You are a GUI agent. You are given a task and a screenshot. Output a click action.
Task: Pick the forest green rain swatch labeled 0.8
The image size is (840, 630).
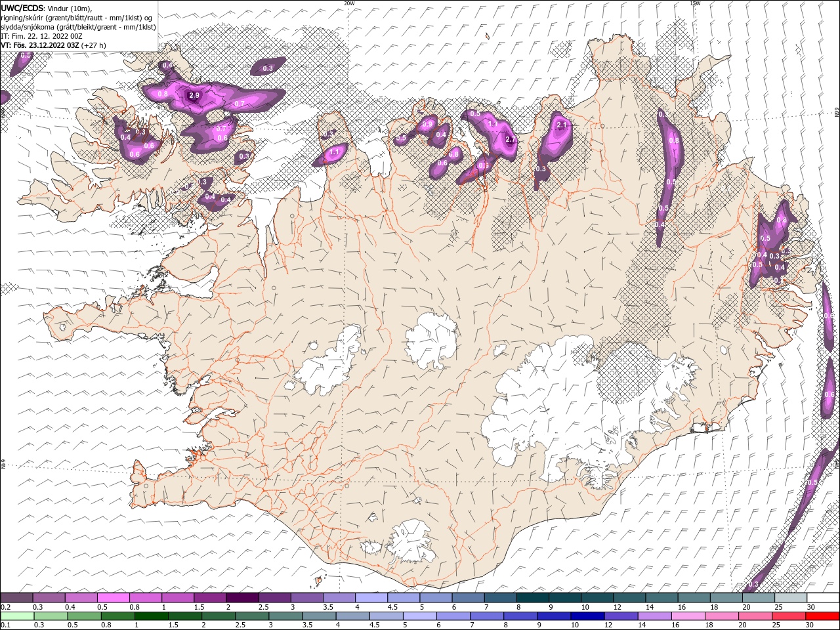[119, 616]
